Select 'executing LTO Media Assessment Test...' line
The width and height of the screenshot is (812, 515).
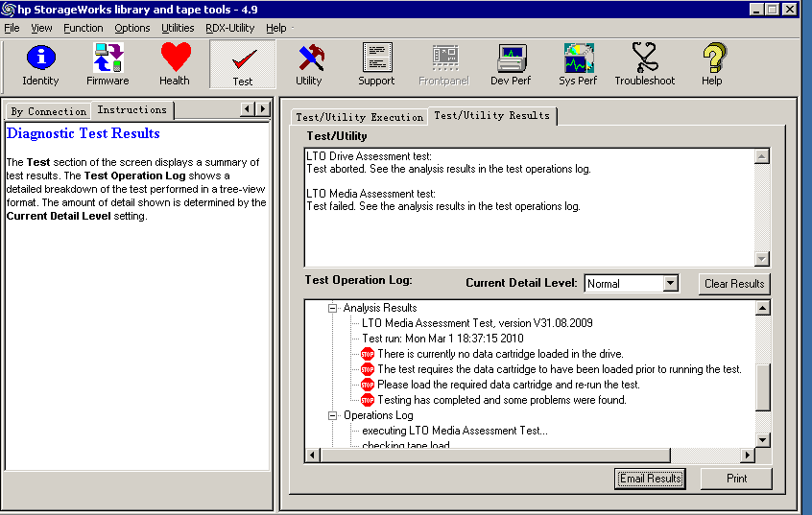[455, 431]
